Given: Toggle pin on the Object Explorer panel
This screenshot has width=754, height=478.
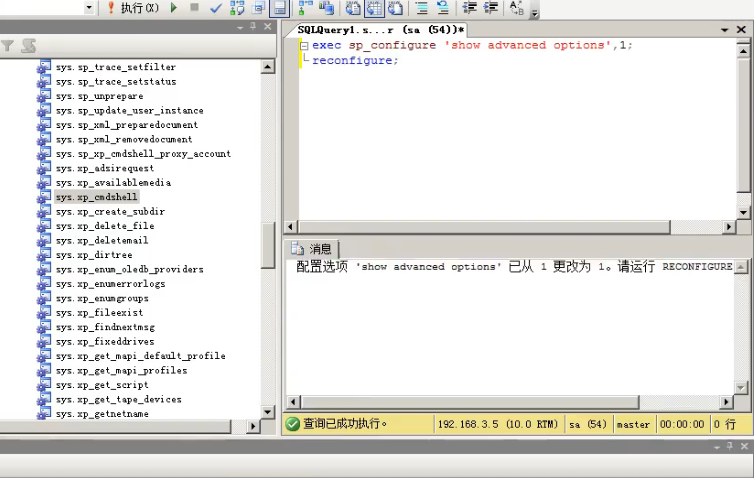Looking at the screenshot, I should point(252,26).
